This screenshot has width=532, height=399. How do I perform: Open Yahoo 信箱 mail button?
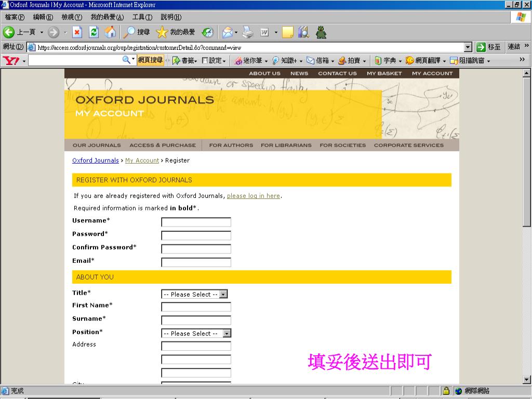tap(320, 60)
